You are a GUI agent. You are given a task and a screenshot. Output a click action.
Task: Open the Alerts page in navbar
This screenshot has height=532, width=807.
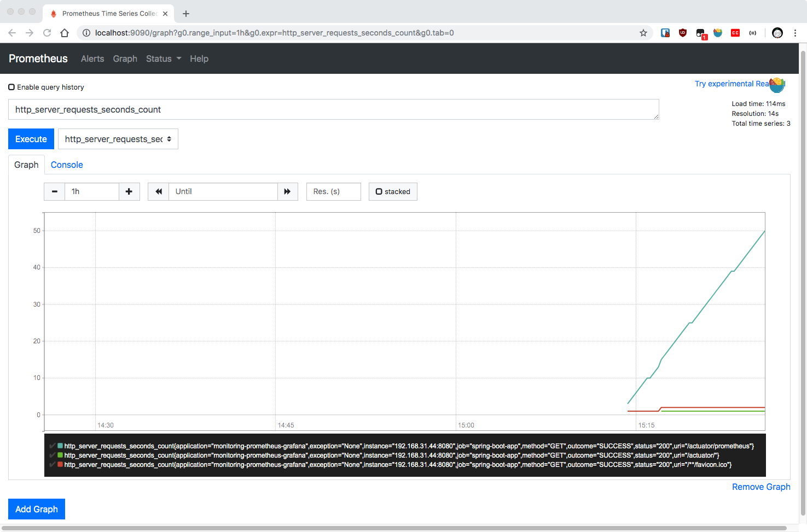click(x=92, y=59)
